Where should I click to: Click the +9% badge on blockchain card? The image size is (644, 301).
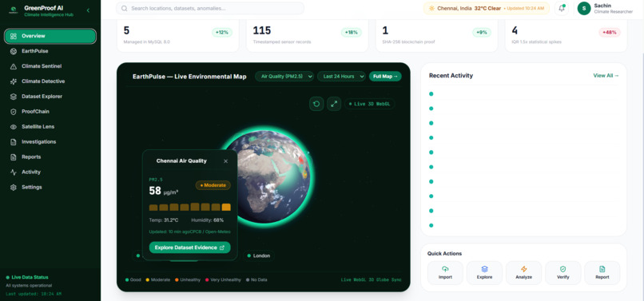click(x=481, y=33)
